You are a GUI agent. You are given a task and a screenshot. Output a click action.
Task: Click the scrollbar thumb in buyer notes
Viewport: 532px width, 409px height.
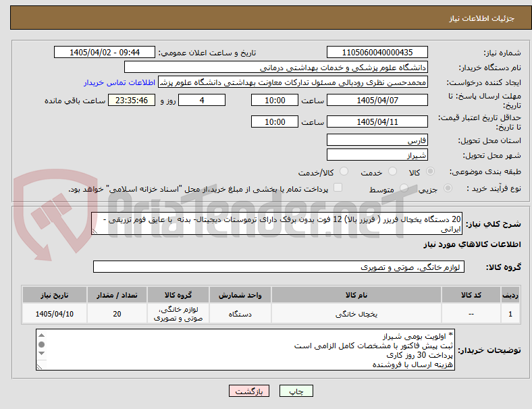(x=41, y=345)
